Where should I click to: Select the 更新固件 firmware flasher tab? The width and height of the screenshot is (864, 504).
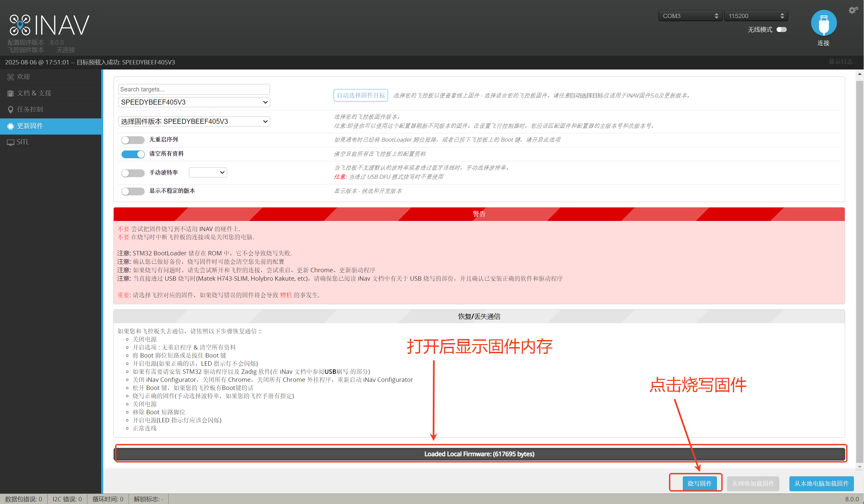[30, 126]
